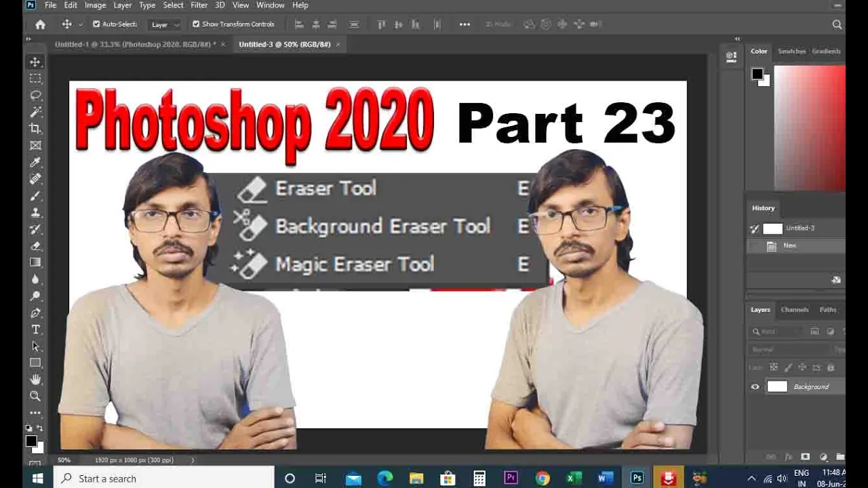The height and width of the screenshot is (488, 868).
Task: Open status bar info arrow
Action: [193, 460]
